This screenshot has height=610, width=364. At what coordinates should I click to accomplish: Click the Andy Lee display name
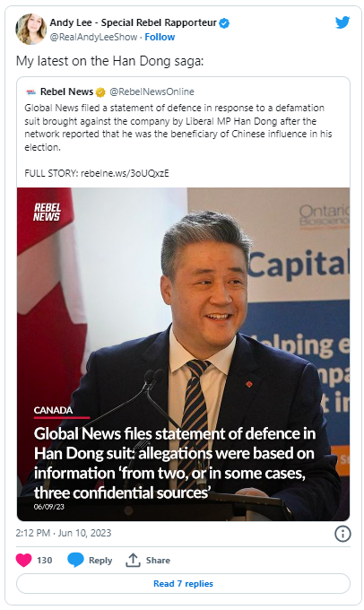pos(133,23)
